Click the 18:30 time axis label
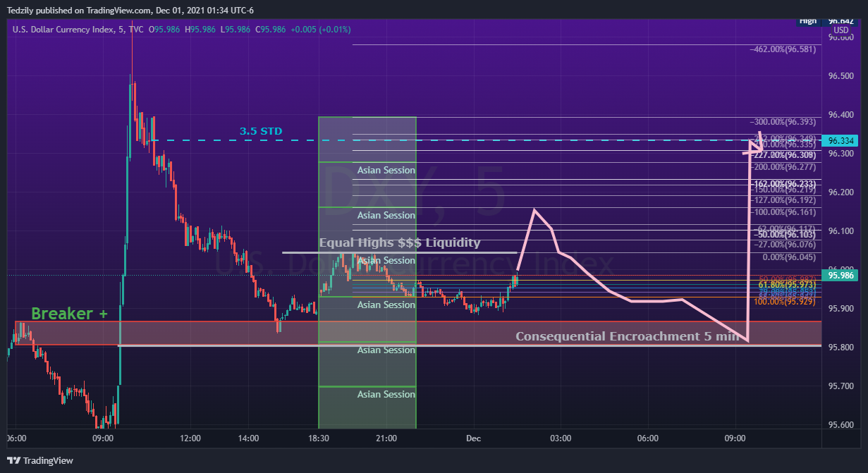 (x=319, y=438)
